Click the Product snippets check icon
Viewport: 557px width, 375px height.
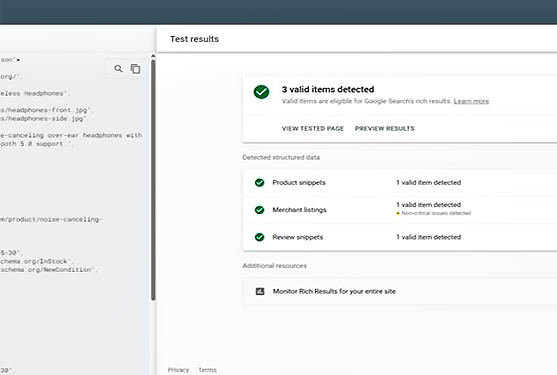[x=260, y=183]
